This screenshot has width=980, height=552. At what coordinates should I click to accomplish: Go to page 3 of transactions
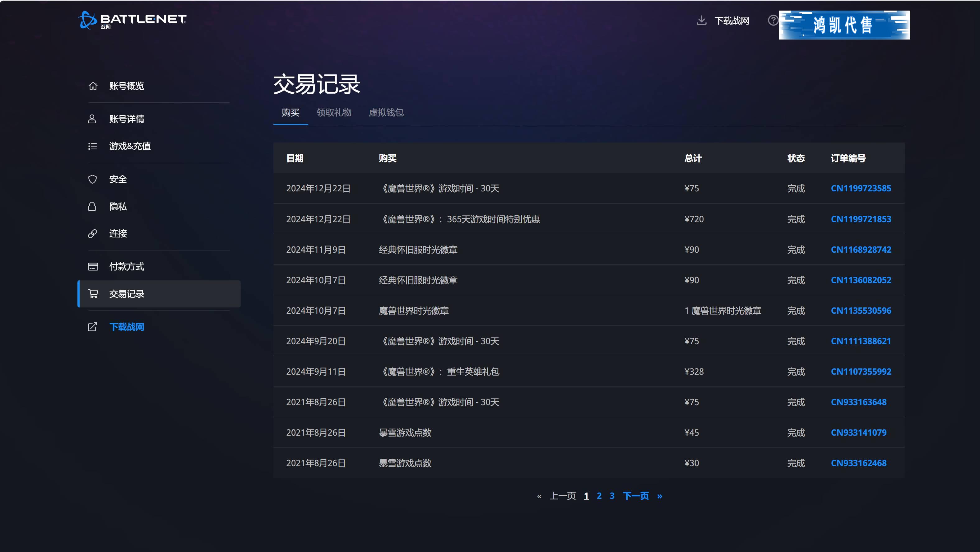coord(612,496)
